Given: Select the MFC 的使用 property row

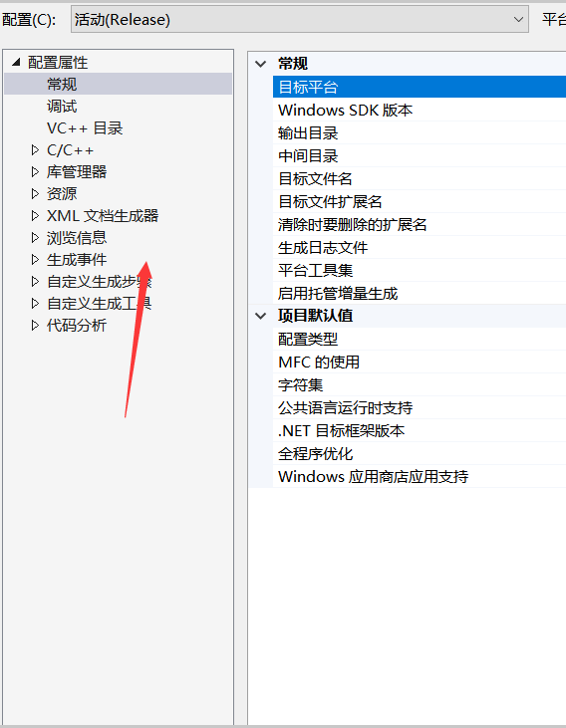Looking at the screenshot, I should click(x=420, y=362).
